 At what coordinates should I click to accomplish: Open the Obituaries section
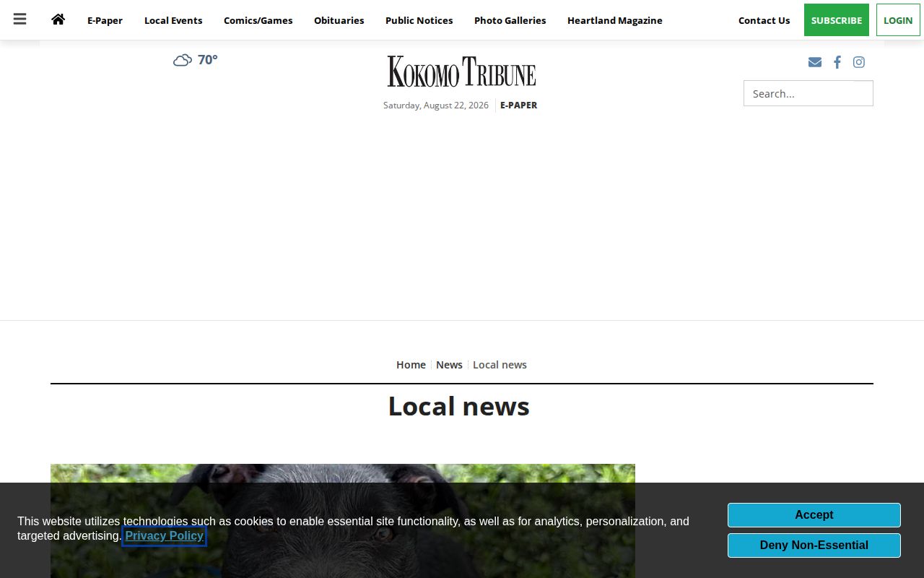pos(339,20)
